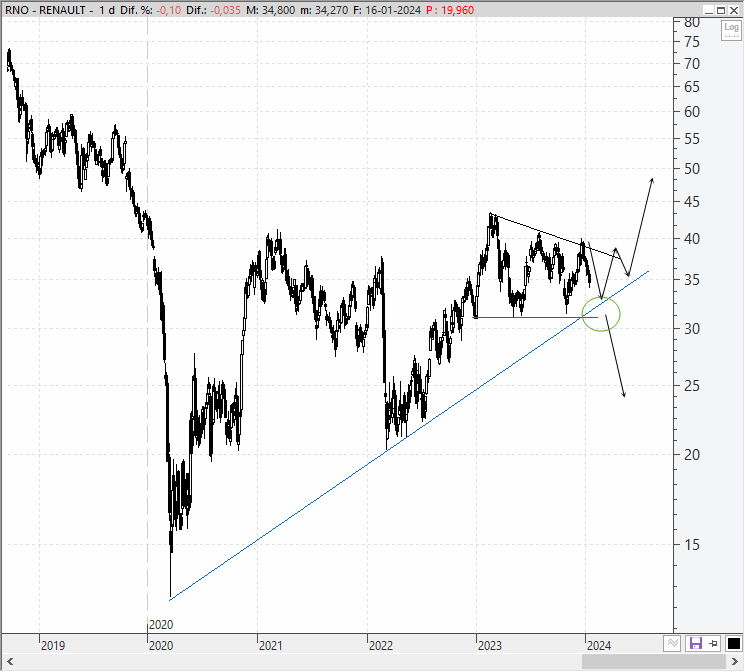Screen dimensions: 745x672
Task: Click the 2024 time axis label
Action: tap(599, 645)
